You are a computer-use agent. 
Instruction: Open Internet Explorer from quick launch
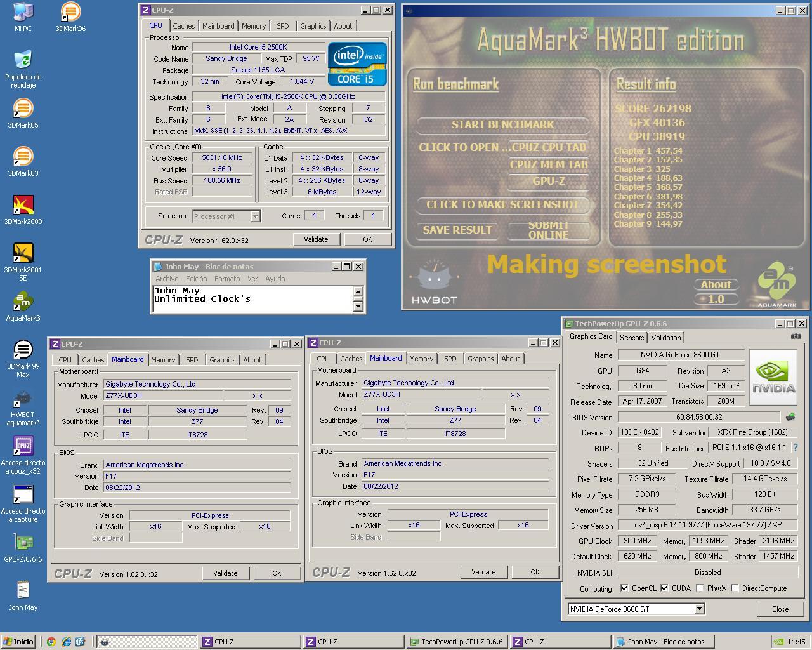[66, 642]
